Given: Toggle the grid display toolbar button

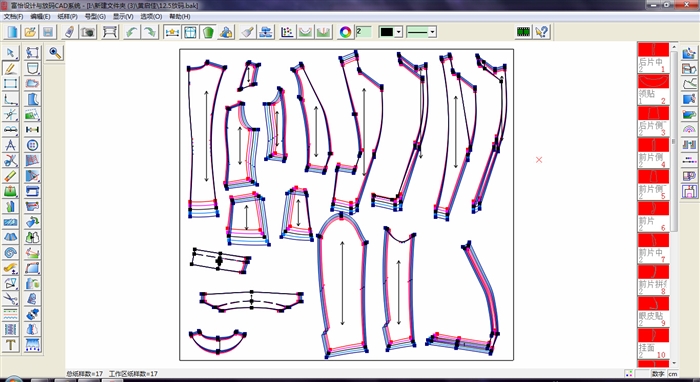Looking at the screenshot, I should tap(190, 32).
